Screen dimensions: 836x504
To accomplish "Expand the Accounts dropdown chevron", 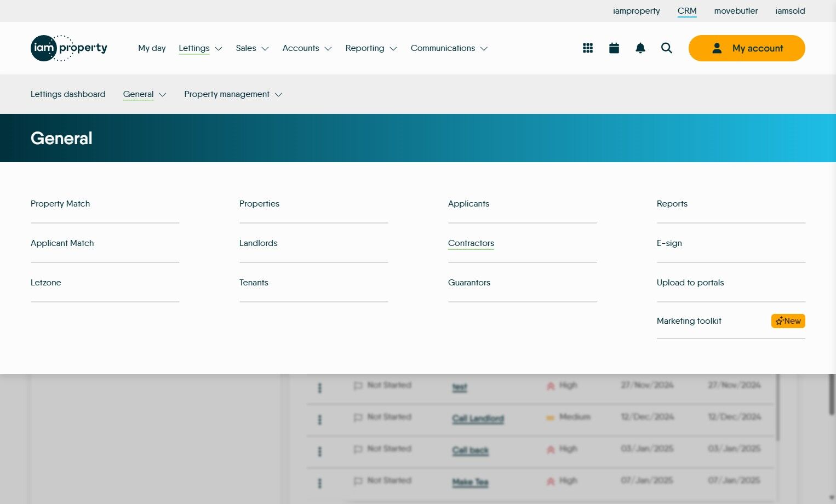I will click(328, 49).
